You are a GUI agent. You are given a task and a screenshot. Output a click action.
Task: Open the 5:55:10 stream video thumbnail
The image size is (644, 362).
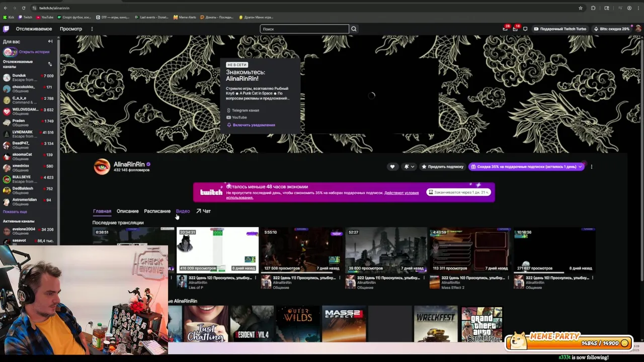(x=302, y=250)
